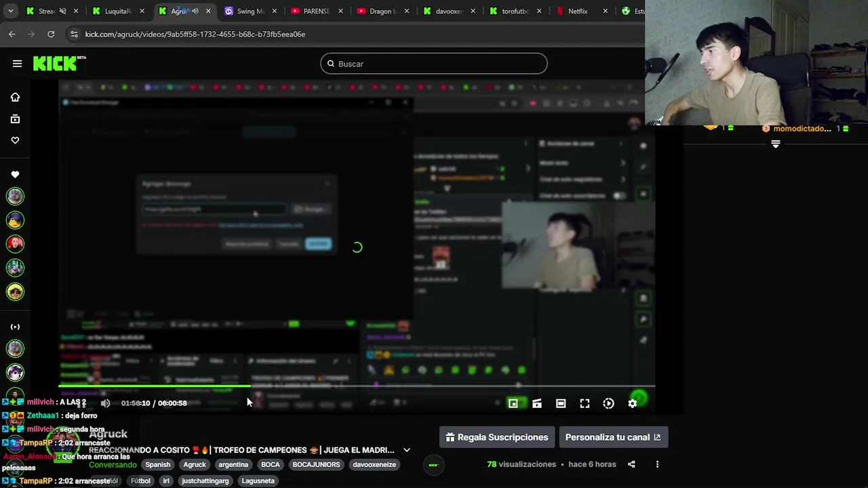
Task: Mute the Agruck tab via speaker icon
Action: pyautogui.click(x=195, y=11)
